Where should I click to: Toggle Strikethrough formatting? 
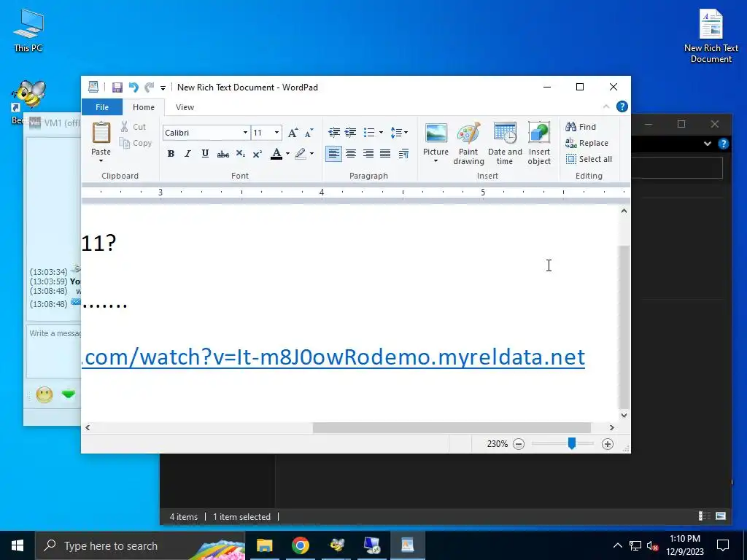(222, 153)
